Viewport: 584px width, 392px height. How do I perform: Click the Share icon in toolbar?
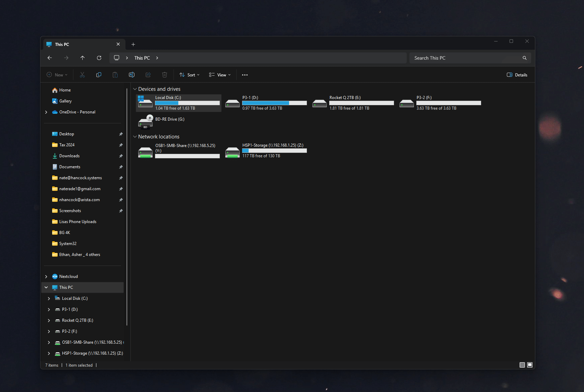coord(148,75)
